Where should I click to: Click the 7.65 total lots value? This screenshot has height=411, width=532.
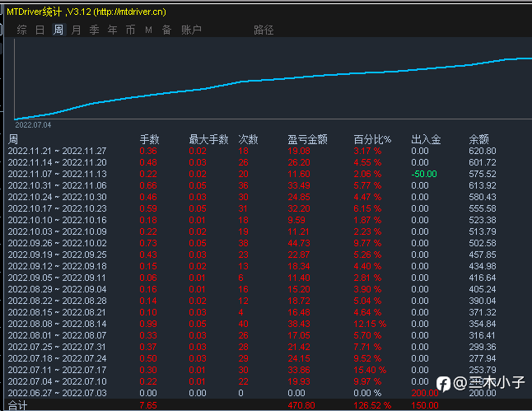(148, 405)
